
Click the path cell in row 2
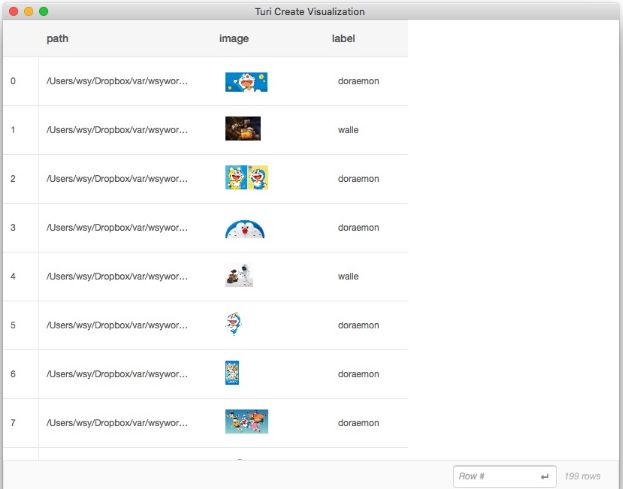117,179
